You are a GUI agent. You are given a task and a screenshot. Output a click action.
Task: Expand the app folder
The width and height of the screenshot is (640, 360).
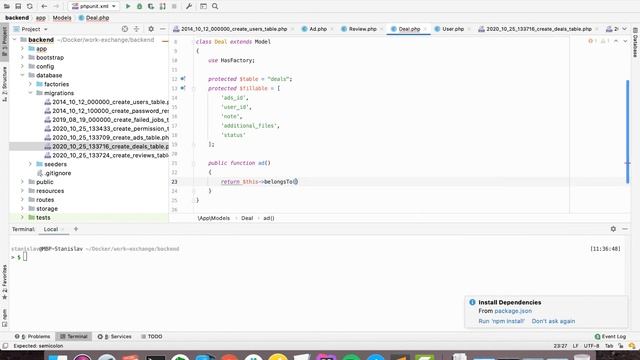[22, 49]
